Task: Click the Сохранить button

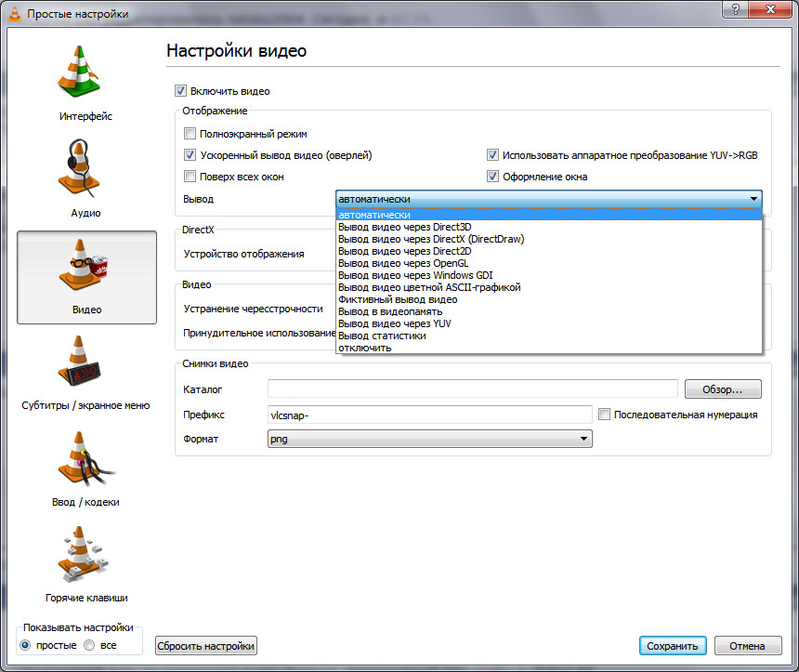Action: (x=673, y=645)
